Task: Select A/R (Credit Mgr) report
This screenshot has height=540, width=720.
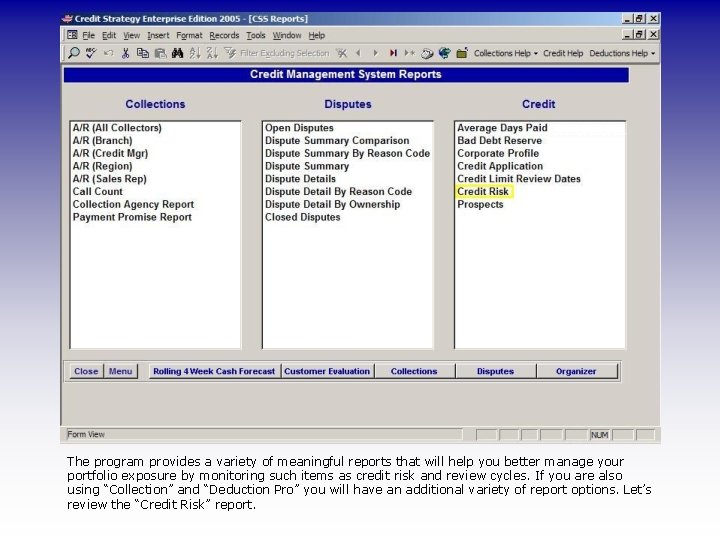Action: [x=110, y=153]
